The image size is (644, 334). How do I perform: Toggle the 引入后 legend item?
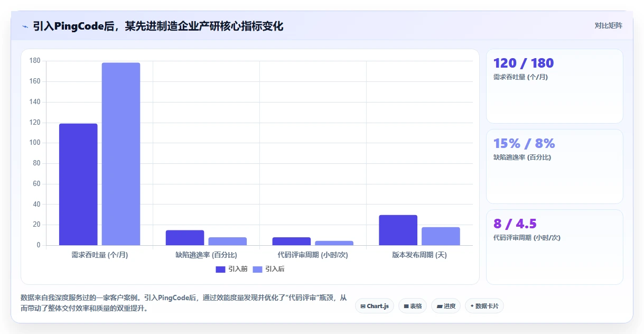[x=268, y=269]
